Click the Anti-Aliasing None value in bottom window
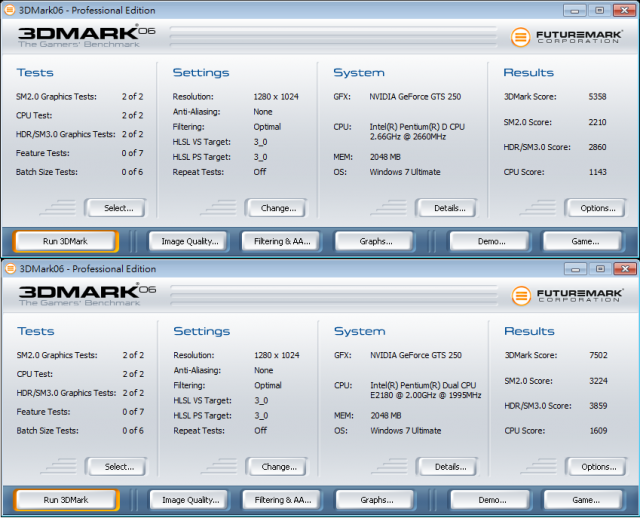This screenshot has height=518, width=640. (x=263, y=370)
